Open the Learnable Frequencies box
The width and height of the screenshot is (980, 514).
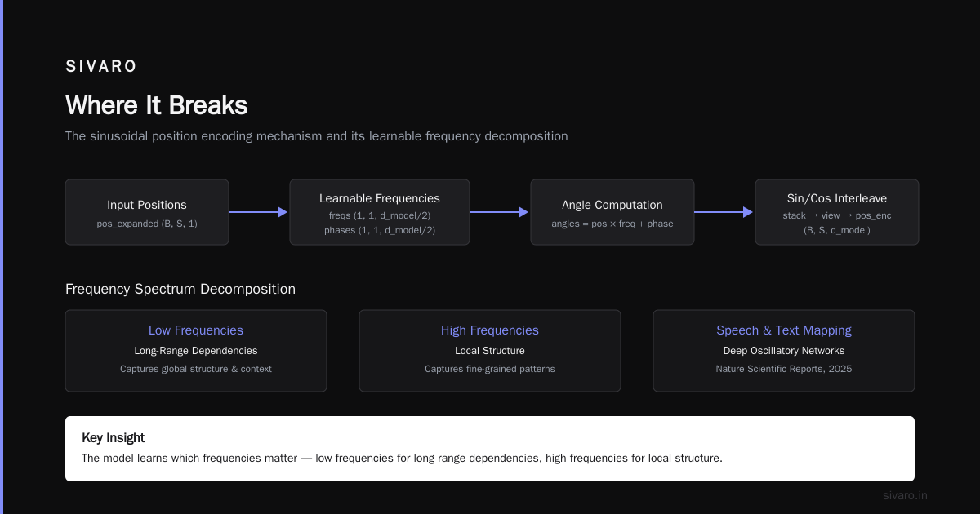pyautogui.click(x=380, y=212)
